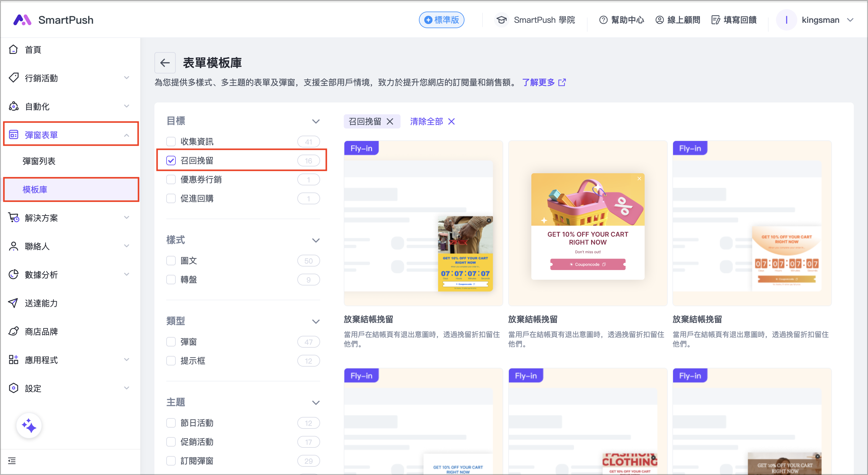The image size is (868, 475).
Task: Expand 設定 with its chevron
Action: click(127, 388)
